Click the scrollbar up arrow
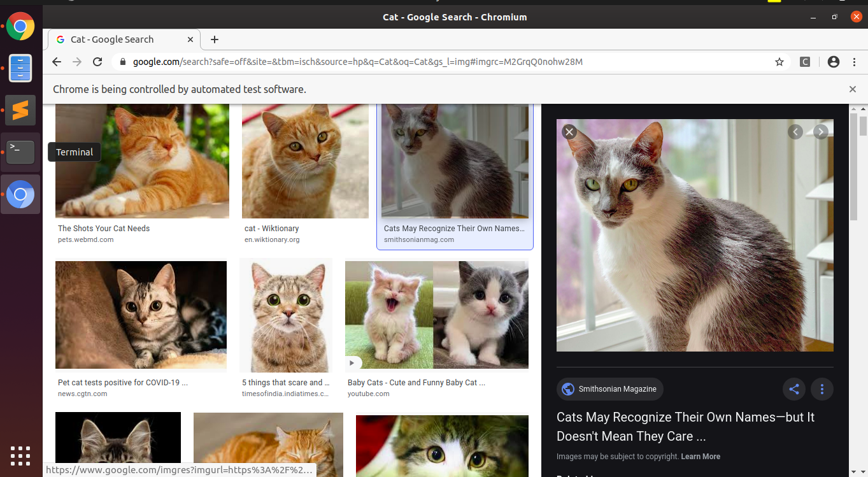The height and width of the screenshot is (477, 868). [x=863, y=110]
